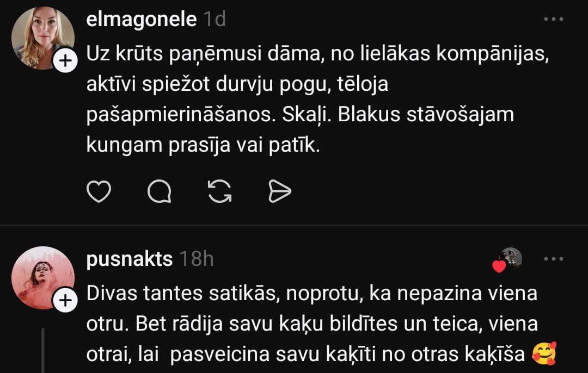Share elmagonele's post via paper plane icon
The width and height of the screenshot is (588, 373).
pyautogui.click(x=280, y=191)
